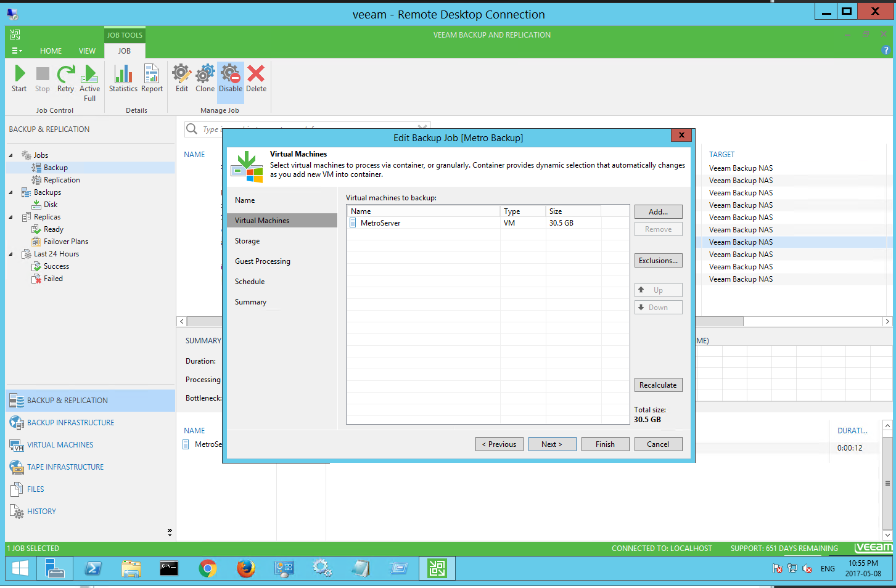Click Finish in the wizard
The width and height of the screenshot is (896, 588).
point(606,444)
